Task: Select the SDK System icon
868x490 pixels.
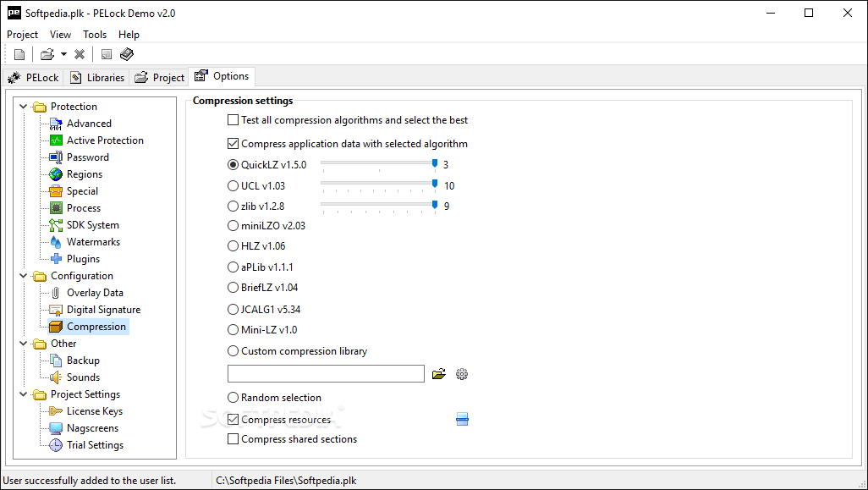Action: (56, 225)
